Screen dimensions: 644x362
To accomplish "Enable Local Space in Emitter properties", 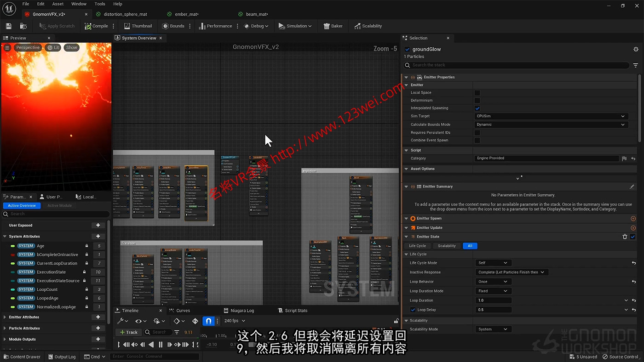I will (x=477, y=92).
